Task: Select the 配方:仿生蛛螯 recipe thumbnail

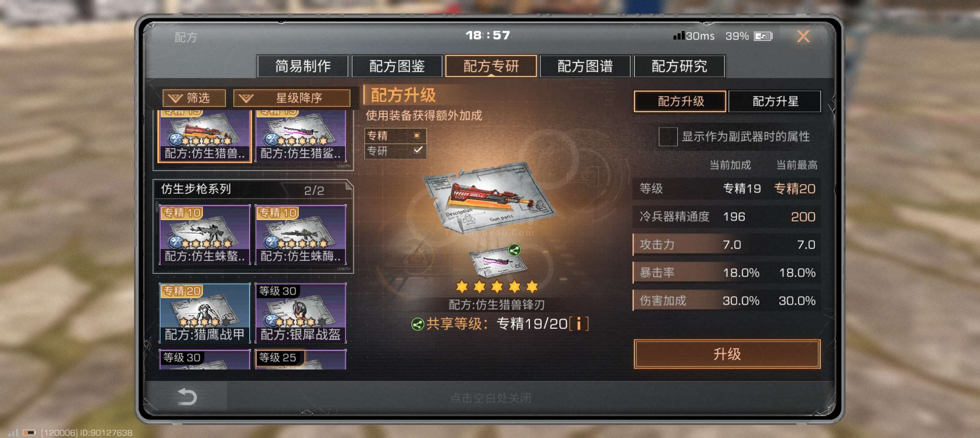Action: (205, 235)
